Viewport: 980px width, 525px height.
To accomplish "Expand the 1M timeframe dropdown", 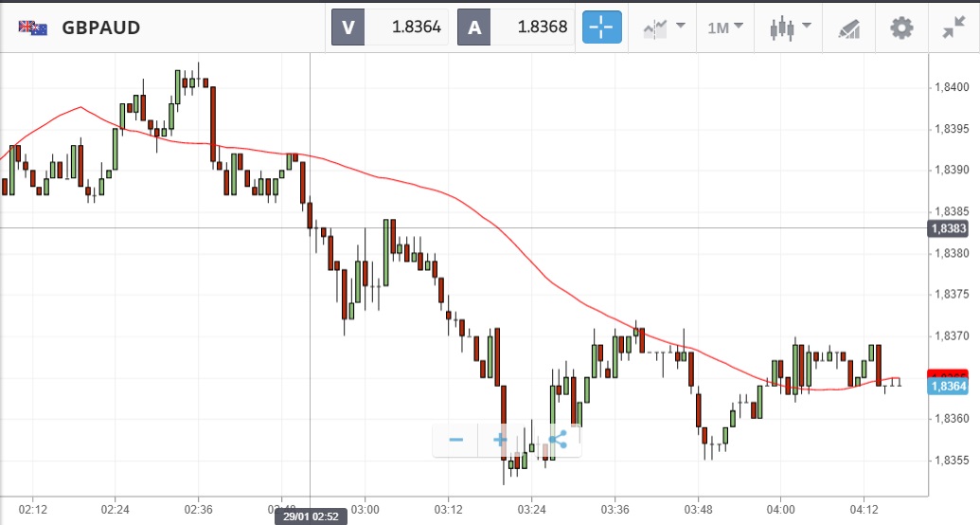I will [x=724, y=27].
